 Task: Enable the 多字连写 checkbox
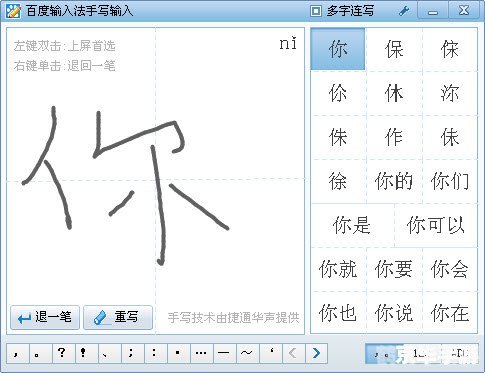click(x=315, y=11)
